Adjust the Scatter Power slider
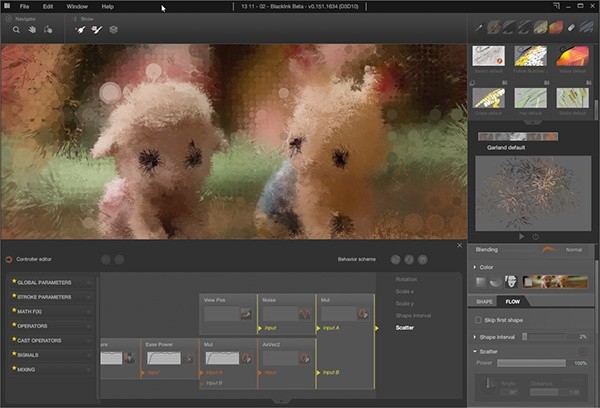Viewport: 600px width, 408px height. [531, 363]
